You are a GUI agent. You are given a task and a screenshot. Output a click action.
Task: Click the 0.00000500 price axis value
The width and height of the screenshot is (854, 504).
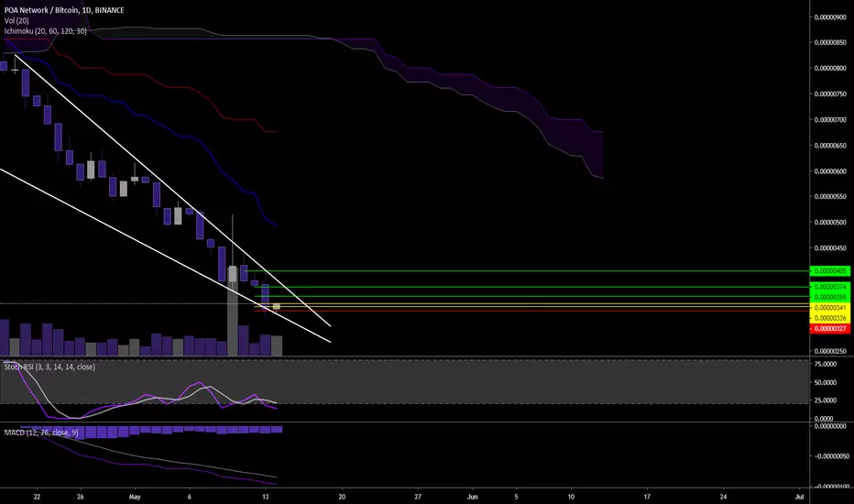(x=830, y=223)
